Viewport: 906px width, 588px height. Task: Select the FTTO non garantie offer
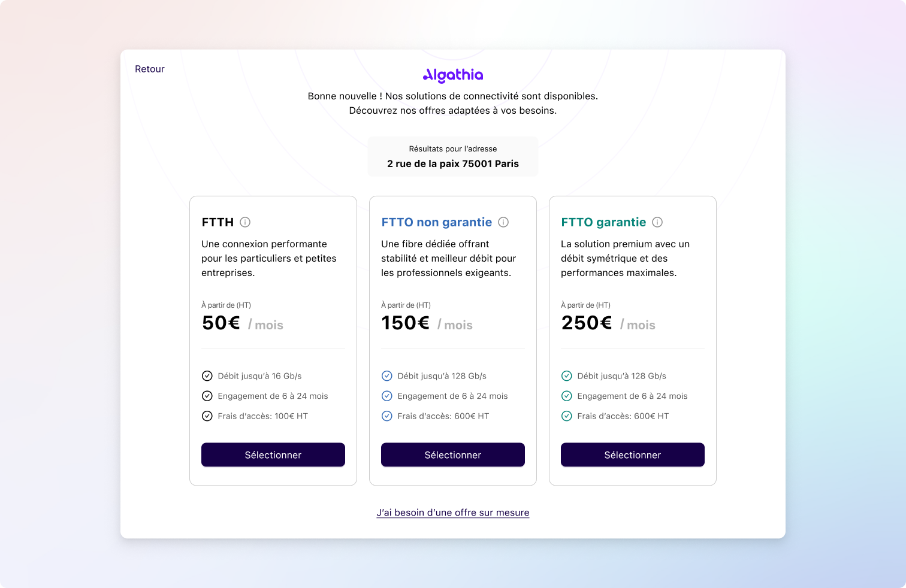click(x=453, y=455)
